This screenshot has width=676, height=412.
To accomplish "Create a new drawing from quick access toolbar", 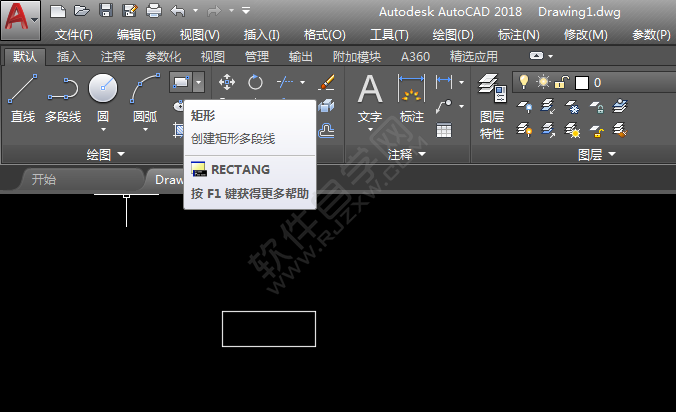I will tap(58, 11).
